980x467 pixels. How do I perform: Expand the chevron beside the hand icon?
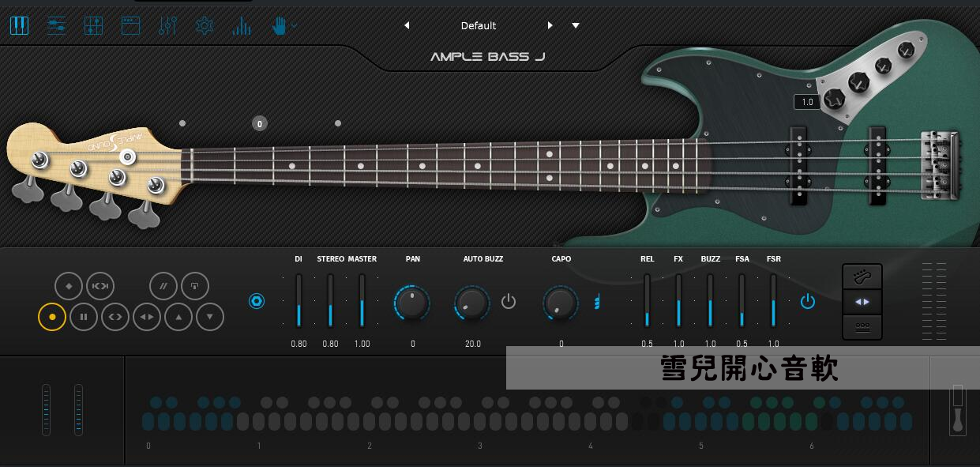click(295, 26)
